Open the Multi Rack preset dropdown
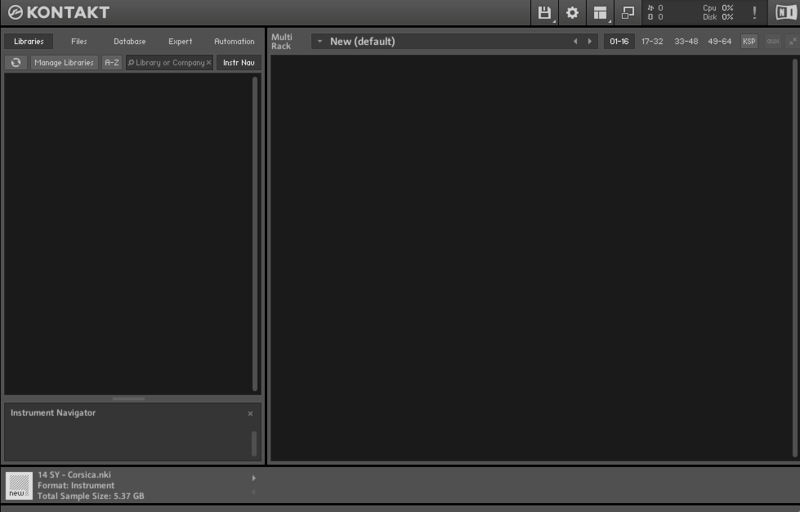Screen dimensions: 800x512 320,41
